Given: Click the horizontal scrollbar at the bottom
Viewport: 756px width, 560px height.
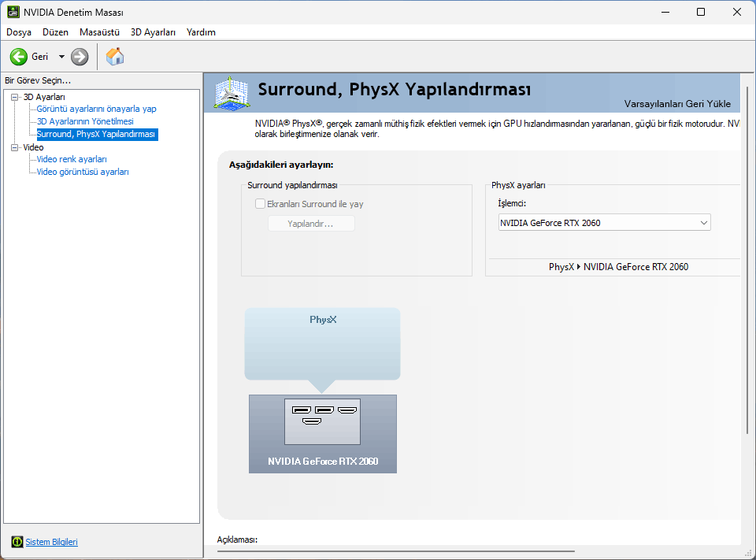Looking at the screenshot, I should pyautogui.click(x=396, y=551).
